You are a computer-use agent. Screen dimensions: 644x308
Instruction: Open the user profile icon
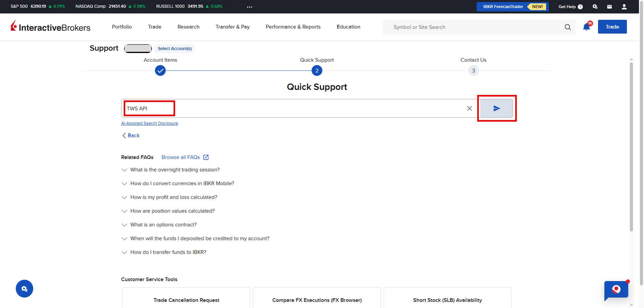[624, 7]
